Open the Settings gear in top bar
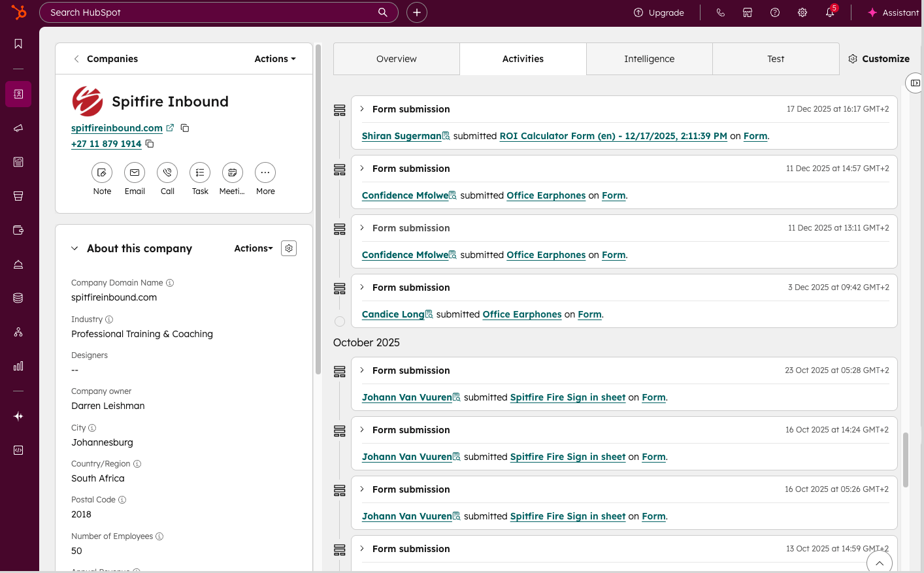This screenshot has width=924, height=573. [802, 12]
